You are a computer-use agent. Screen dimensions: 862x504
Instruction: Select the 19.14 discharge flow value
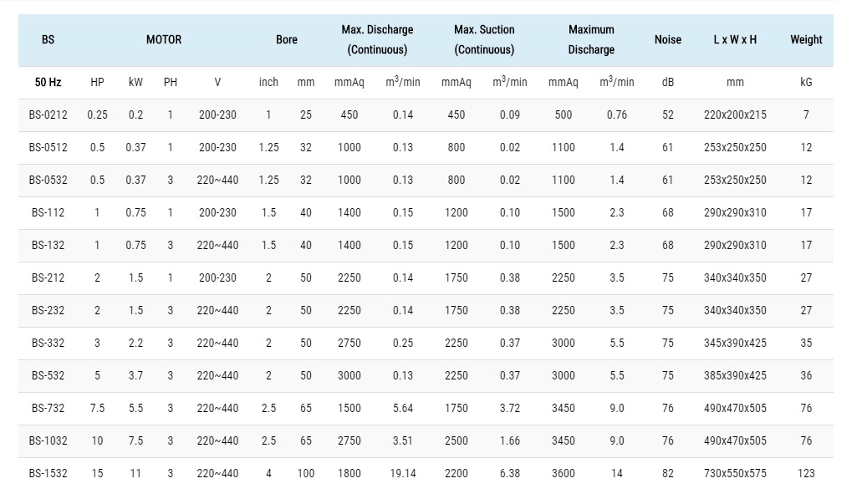click(402, 473)
